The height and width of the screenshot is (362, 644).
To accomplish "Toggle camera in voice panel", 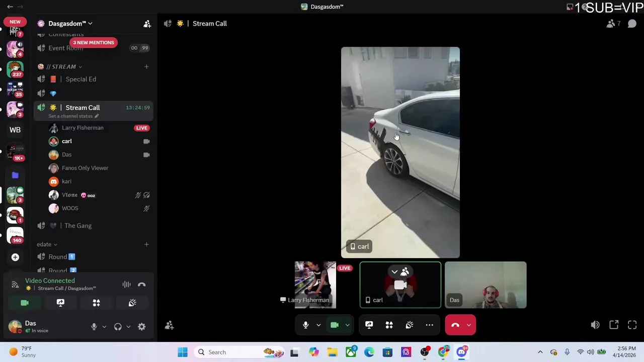I will pyautogui.click(x=25, y=303).
